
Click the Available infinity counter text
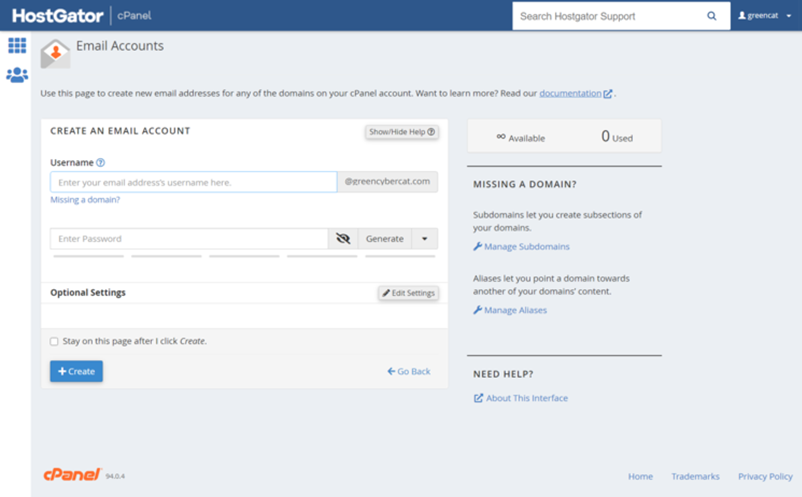pos(521,138)
